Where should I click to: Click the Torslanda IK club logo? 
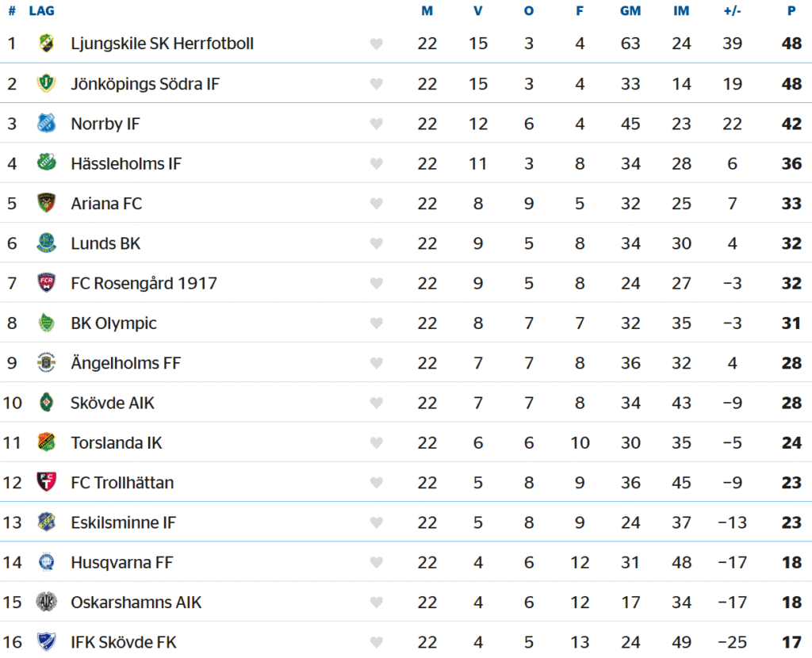click(46, 442)
